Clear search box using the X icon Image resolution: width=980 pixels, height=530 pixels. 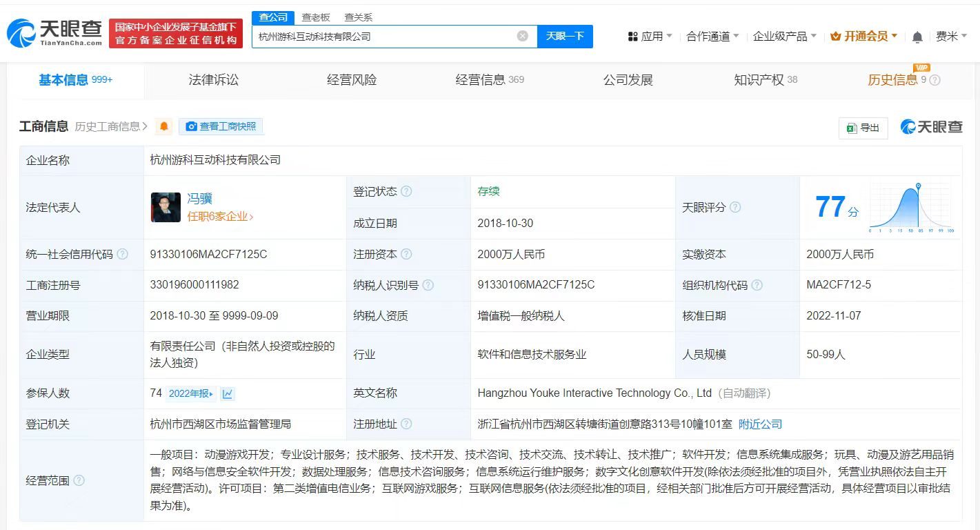[x=523, y=36]
